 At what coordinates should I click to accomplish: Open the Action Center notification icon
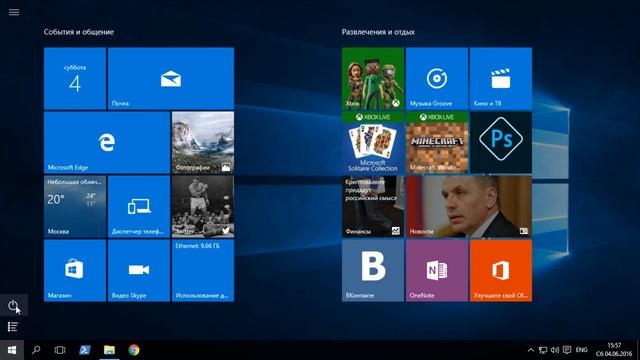click(567, 350)
